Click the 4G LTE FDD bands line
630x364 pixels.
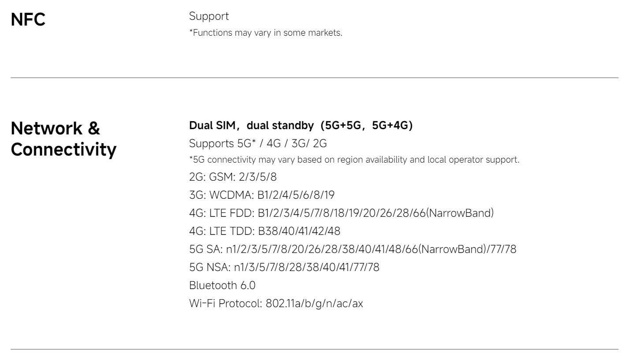coord(341,213)
